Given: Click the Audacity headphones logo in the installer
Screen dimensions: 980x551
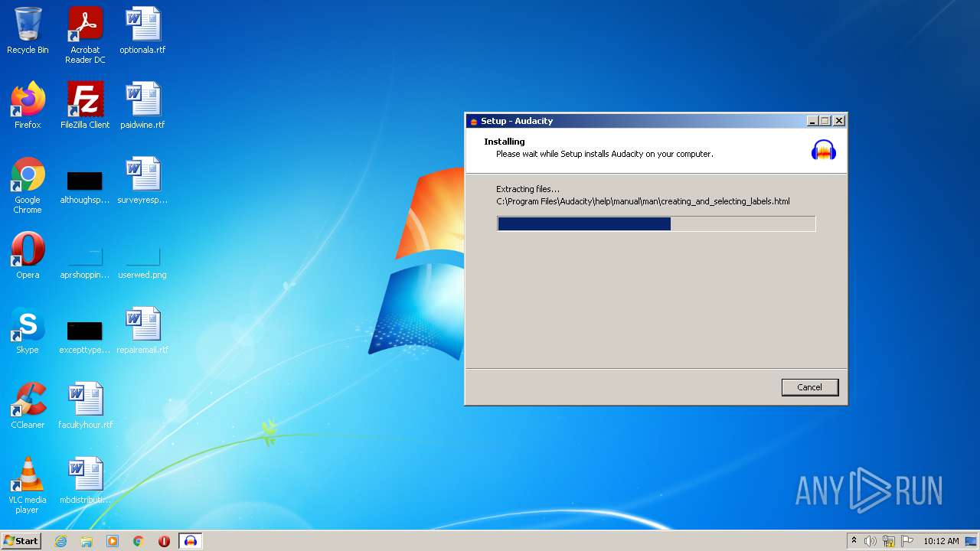Looking at the screenshot, I should pos(824,149).
